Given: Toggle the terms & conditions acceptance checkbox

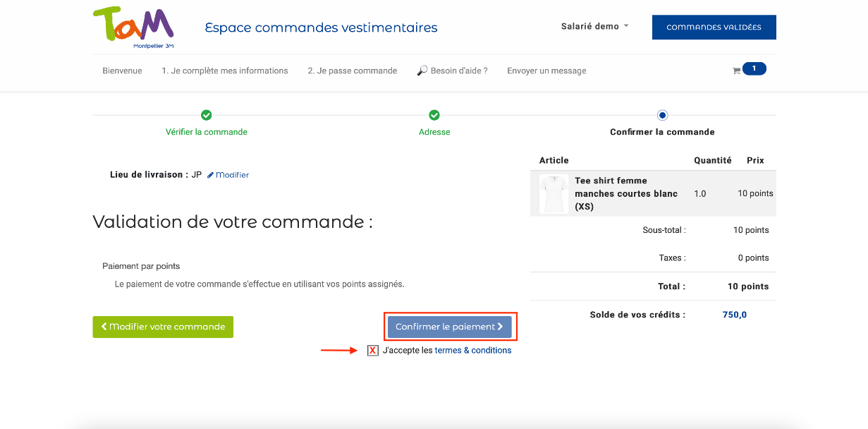Looking at the screenshot, I should click(x=373, y=351).
